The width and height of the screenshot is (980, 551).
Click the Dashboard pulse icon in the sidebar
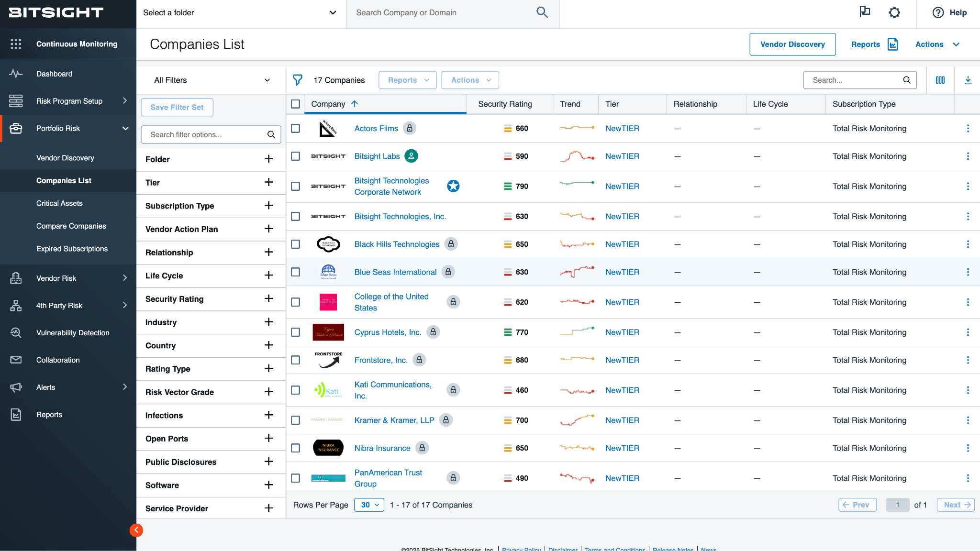(16, 74)
